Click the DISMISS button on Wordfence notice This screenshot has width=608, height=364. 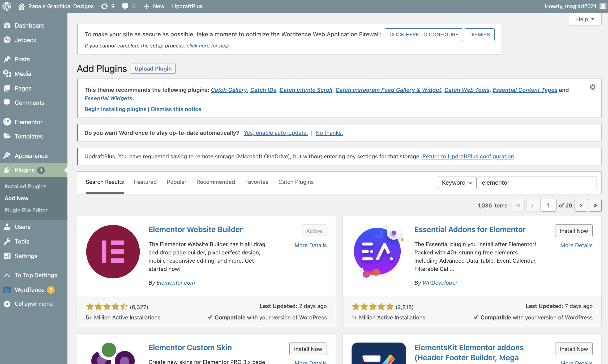(x=479, y=35)
